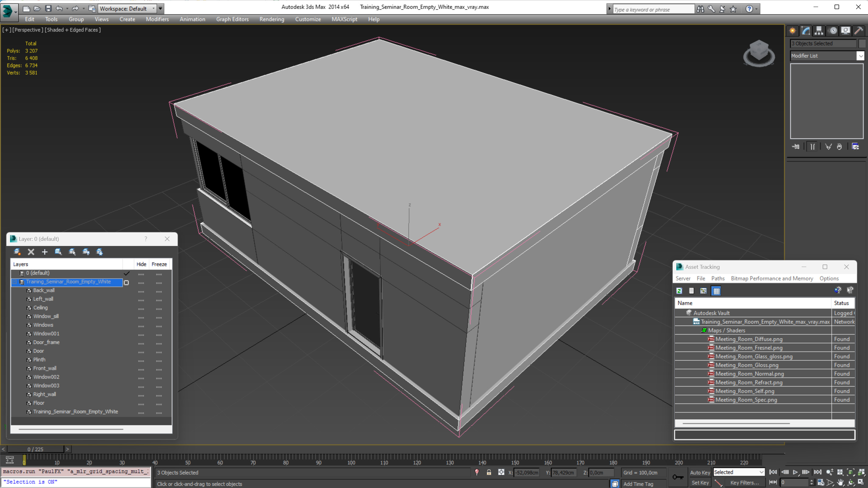
Task: Click the Select Highlighted Objects and Layers icon
Action: (58, 251)
